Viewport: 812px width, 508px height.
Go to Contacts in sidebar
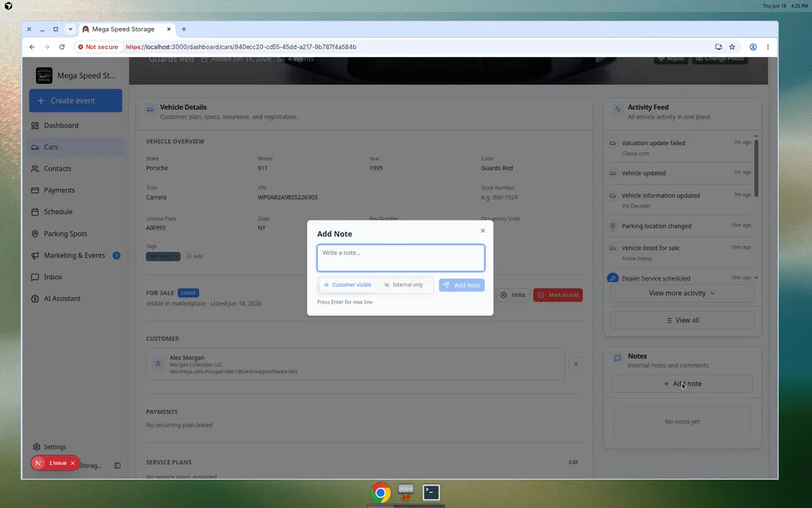pyautogui.click(x=75, y=168)
